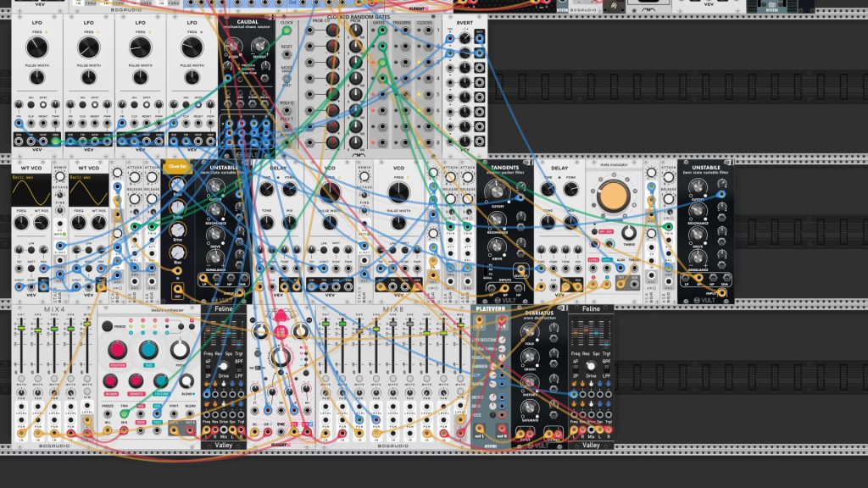Adjust TIME knob on left Delay module

(x=267, y=190)
